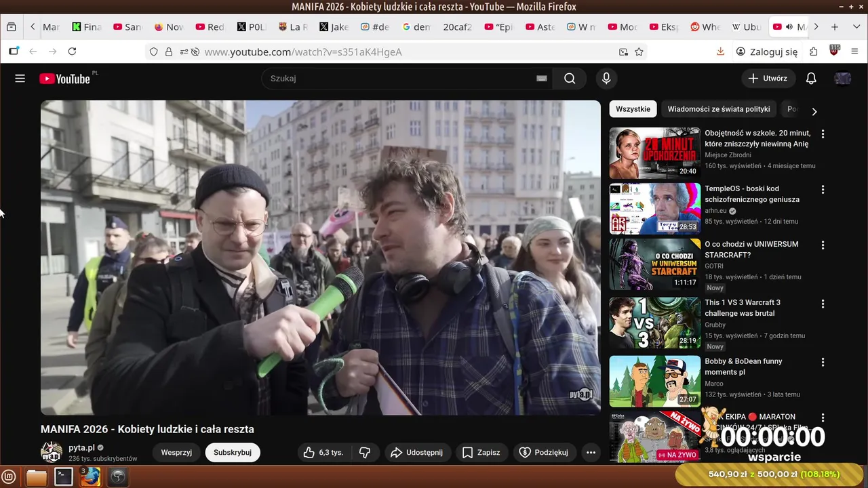Switch to Firefox in the taskbar
868x488 pixels.
(x=90, y=477)
